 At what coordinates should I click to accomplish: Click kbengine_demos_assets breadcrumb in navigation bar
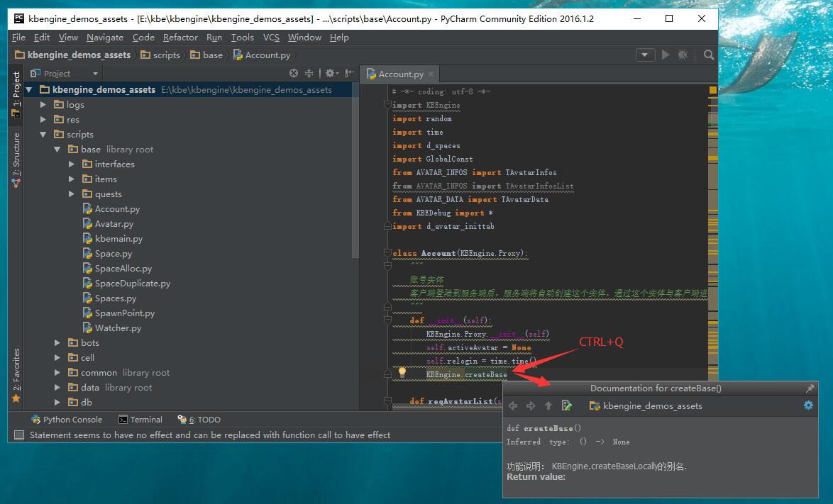point(72,55)
